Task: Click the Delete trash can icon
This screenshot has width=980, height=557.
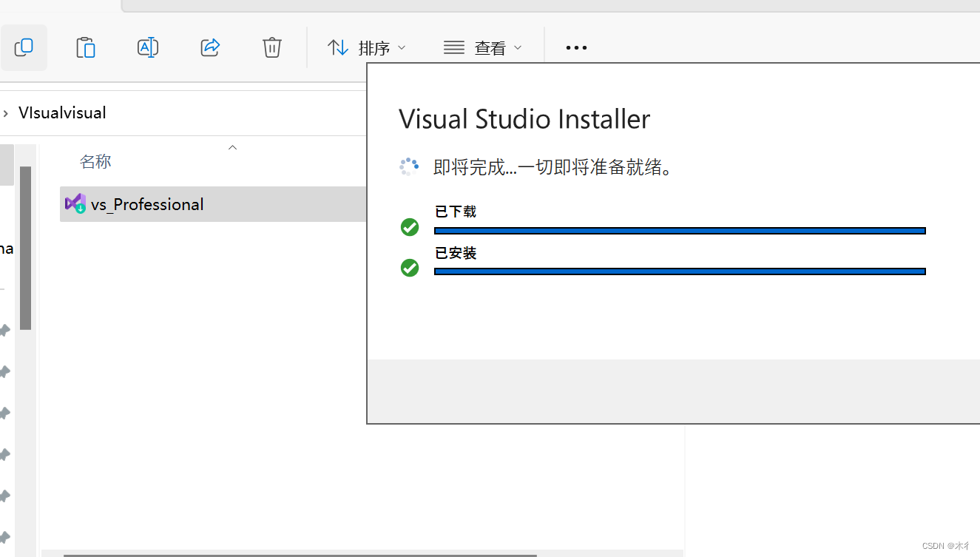Action: coord(272,47)
